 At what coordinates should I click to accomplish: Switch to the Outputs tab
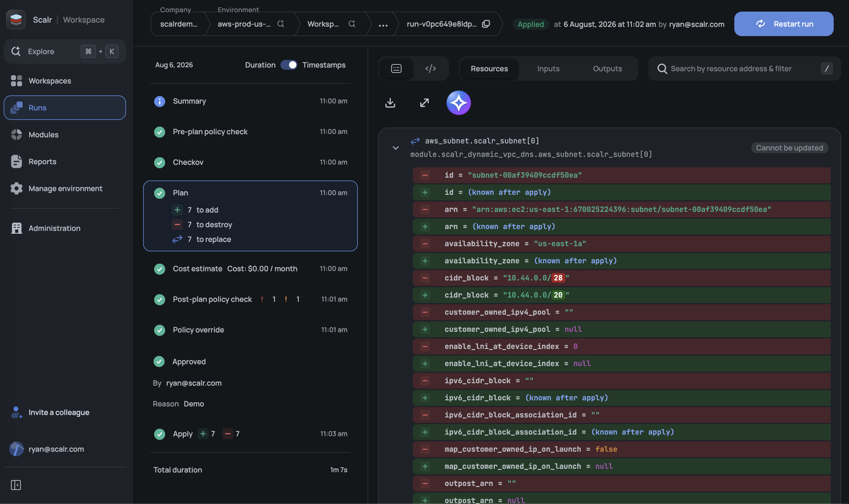pos(607,69)
